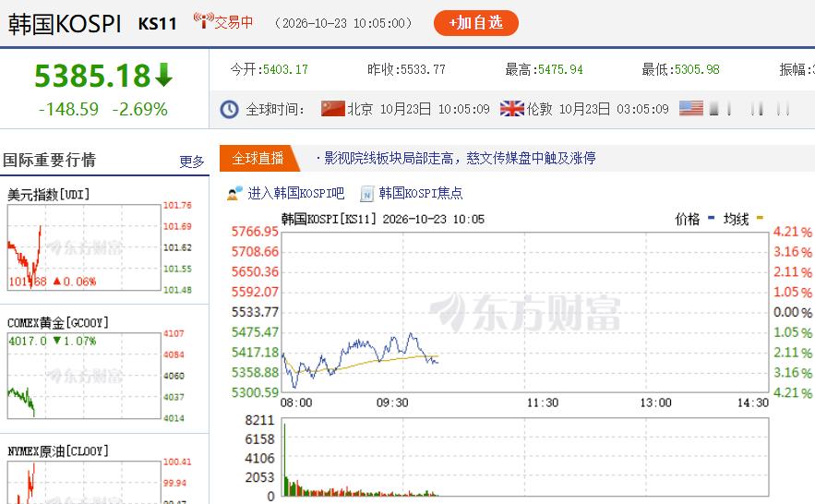Click the timestamp 2026-10-23 10:05:00 in header
815x504 pixels.
coord(343,23)
